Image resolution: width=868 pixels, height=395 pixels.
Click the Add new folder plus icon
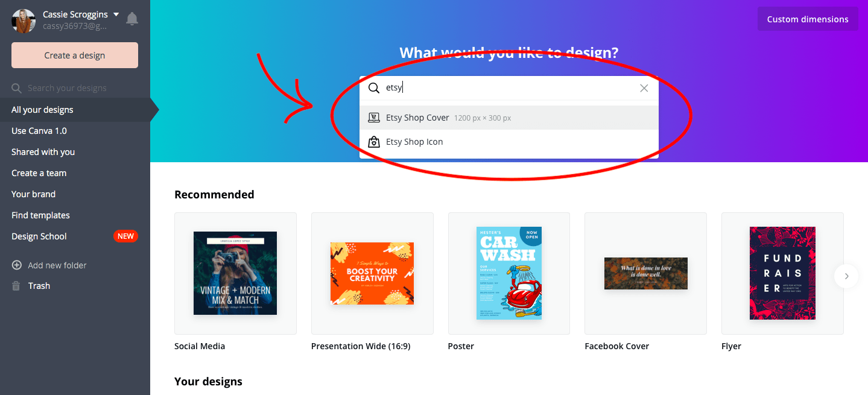(x=17, y=265)
